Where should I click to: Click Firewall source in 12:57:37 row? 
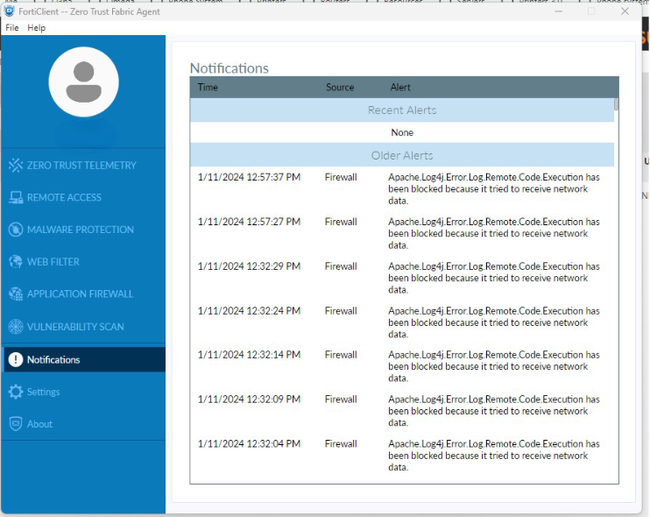(341, 177)
